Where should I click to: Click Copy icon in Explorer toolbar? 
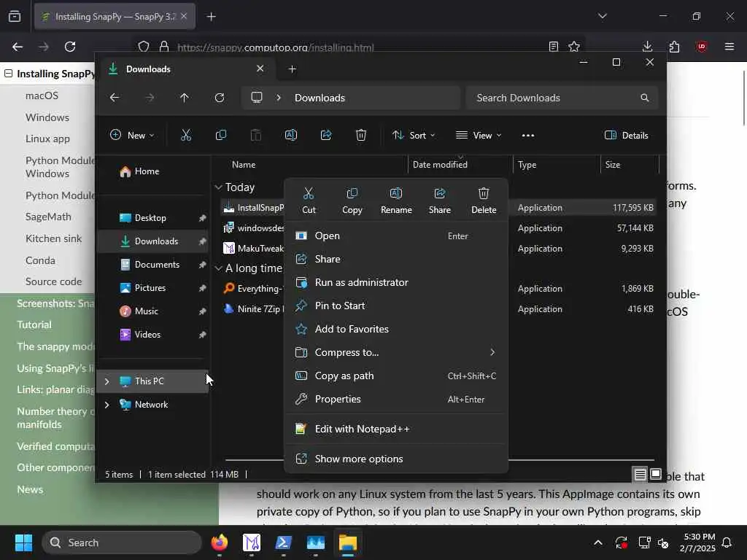(220, 135)
